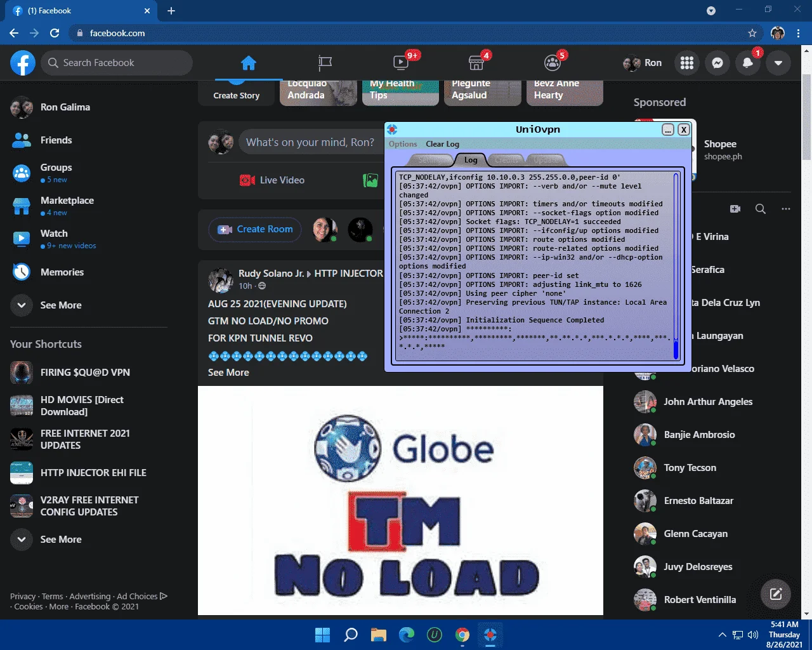Search contacts using the magnifier icon
Viewport: 812px width, 650px height.
coord(761,209)
